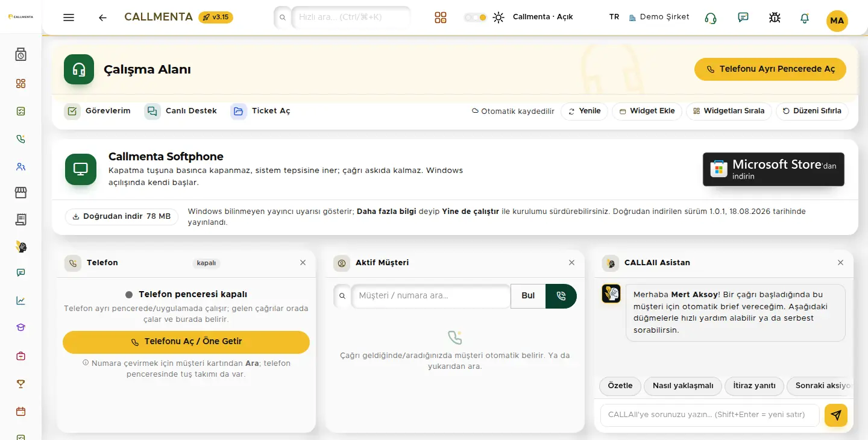Click Widgetları Sırala button

pyautogui.click(x=729, y=112)
